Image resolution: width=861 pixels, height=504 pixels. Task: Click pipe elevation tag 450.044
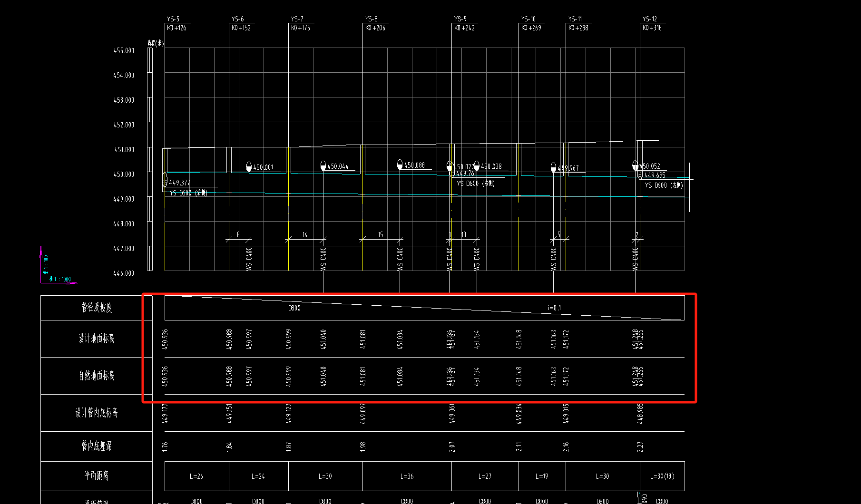(338, 166)
